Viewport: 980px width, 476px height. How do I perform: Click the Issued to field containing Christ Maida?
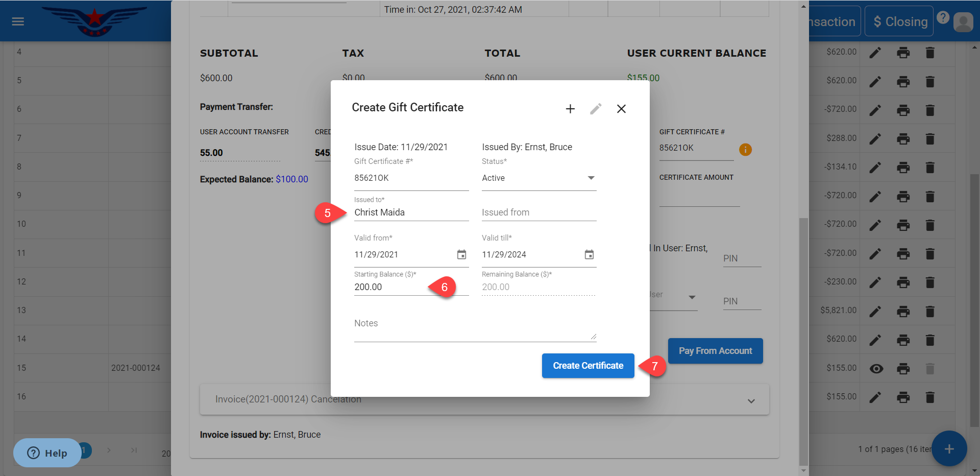(x=411, y=212)
